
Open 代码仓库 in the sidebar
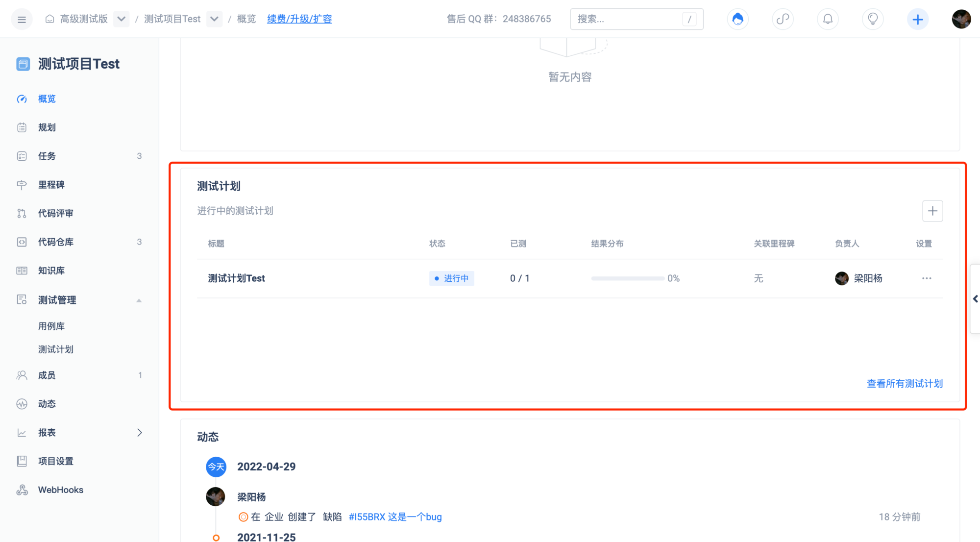pyautogui.click(x=56, y=242)
